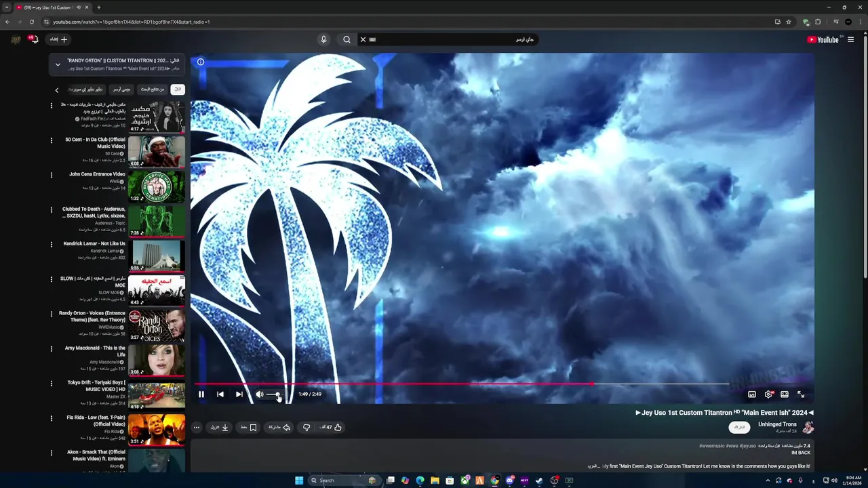The image size is (868, 488).
Task: Open options menu for Randy Orton Voices
Action: (51, 314)
